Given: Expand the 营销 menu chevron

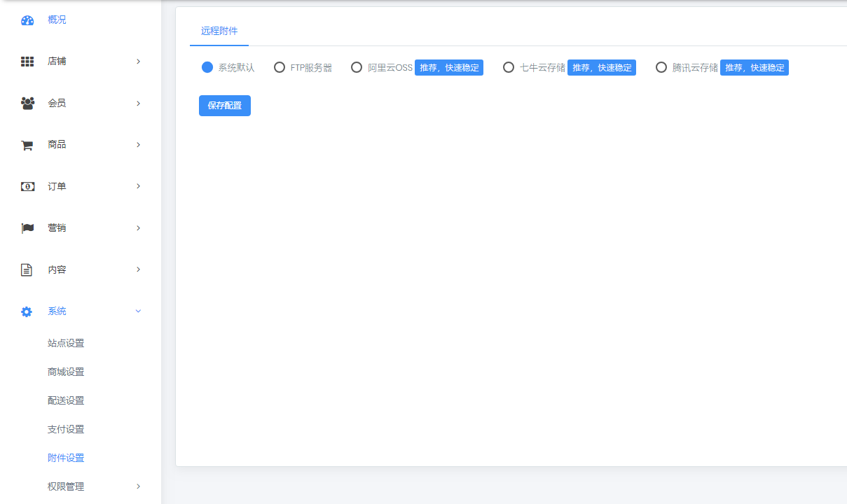Looking at the screenshot, I should point(138,228).
